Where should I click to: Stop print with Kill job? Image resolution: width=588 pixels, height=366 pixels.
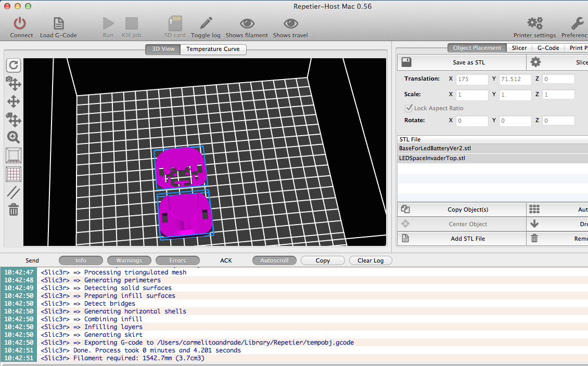click(x=131, y=23)
